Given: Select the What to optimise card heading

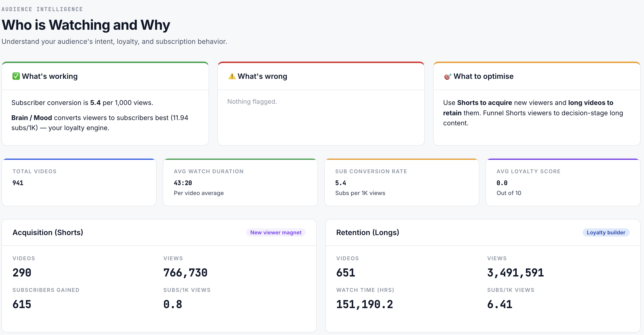Looking at the screenshot, I should tap(484, 76).
